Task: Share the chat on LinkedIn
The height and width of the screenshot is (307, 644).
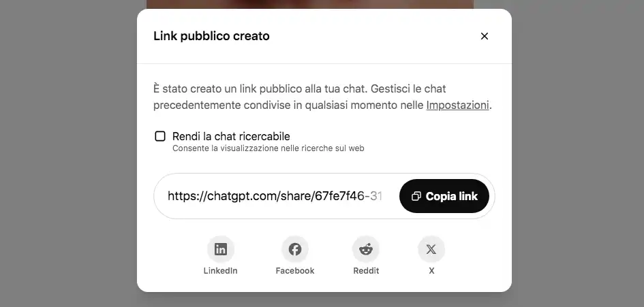Action: (221, 249)
